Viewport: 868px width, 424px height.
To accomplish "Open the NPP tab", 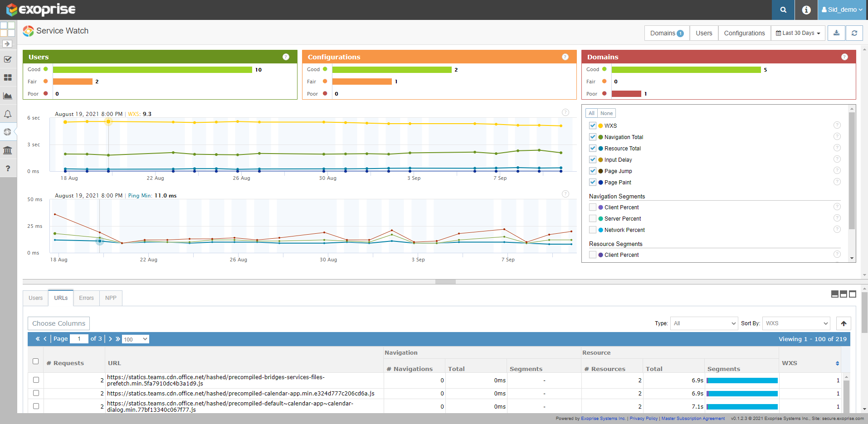I will pyautogui.click(x=110, y=298).
